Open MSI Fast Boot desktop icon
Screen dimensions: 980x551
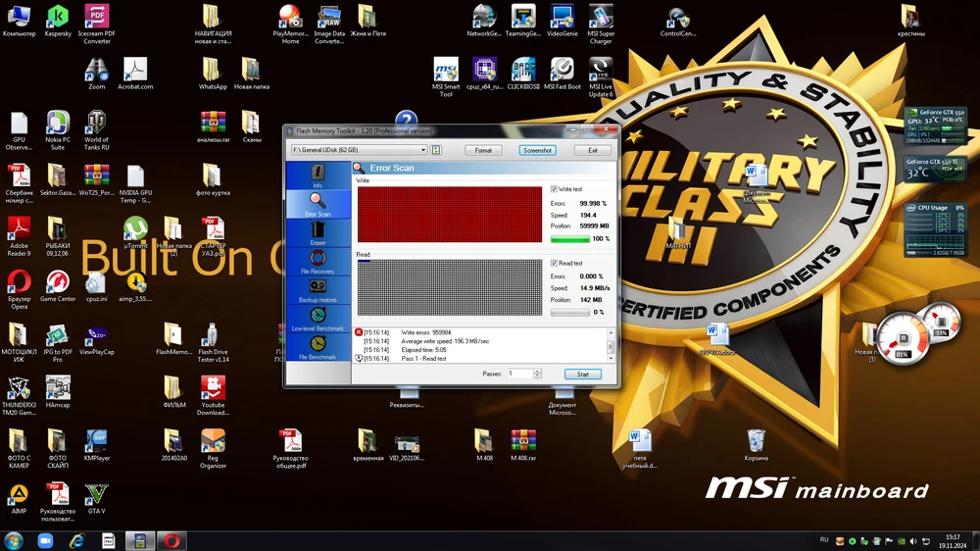(x=562, y=74)
